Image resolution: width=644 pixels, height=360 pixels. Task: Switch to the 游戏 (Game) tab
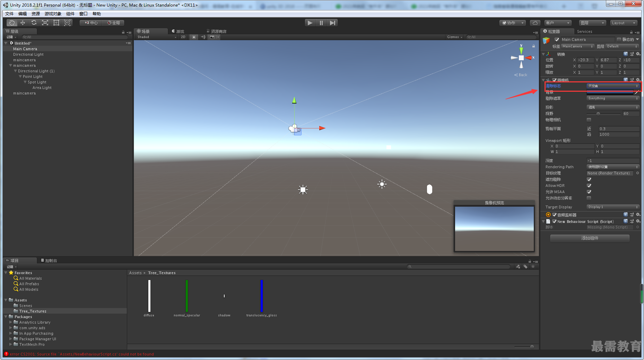pyautogui.click(x=178, y=31)
